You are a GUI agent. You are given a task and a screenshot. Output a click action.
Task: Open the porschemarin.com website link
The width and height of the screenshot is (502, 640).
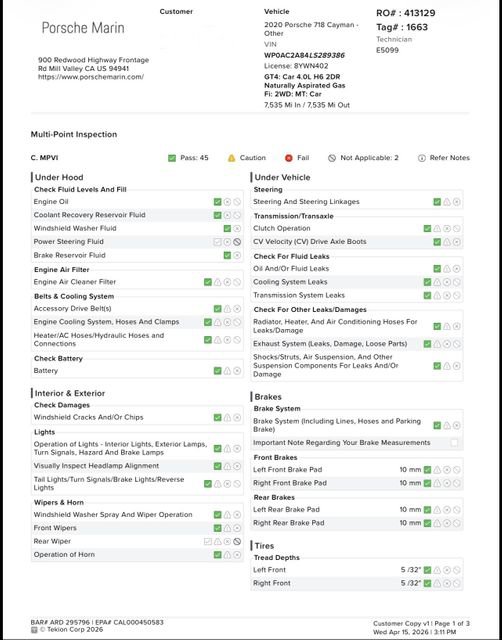click(91, 77)
